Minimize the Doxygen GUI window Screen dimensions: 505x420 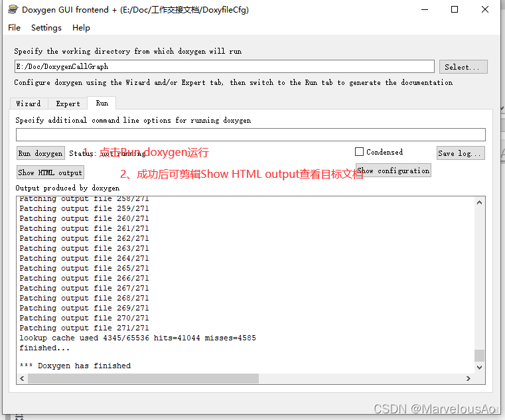(x=425, y=10)
